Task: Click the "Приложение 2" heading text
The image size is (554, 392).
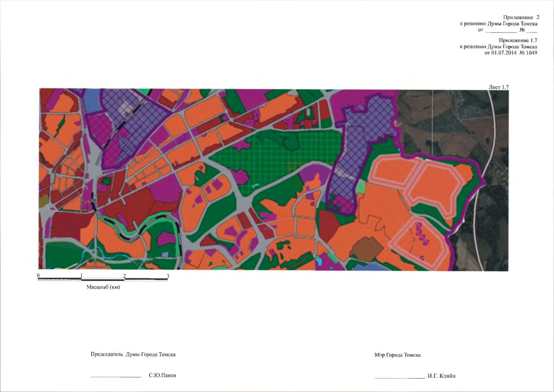Action: [x=521, y=17]
